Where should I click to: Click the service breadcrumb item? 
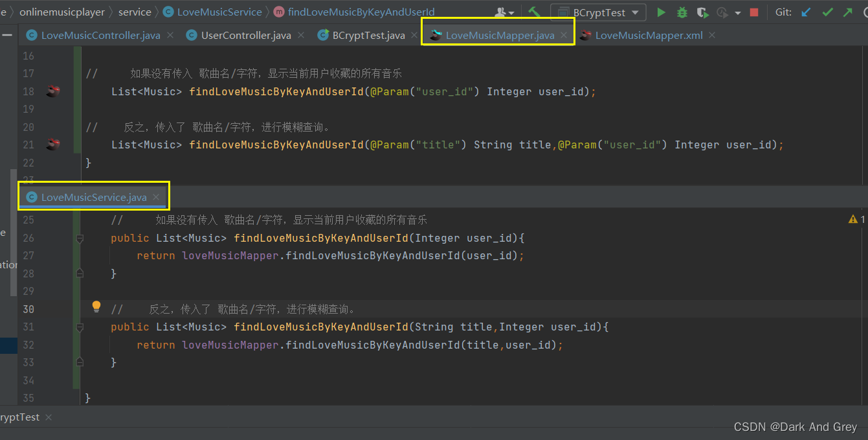click(x=135, y=12)
